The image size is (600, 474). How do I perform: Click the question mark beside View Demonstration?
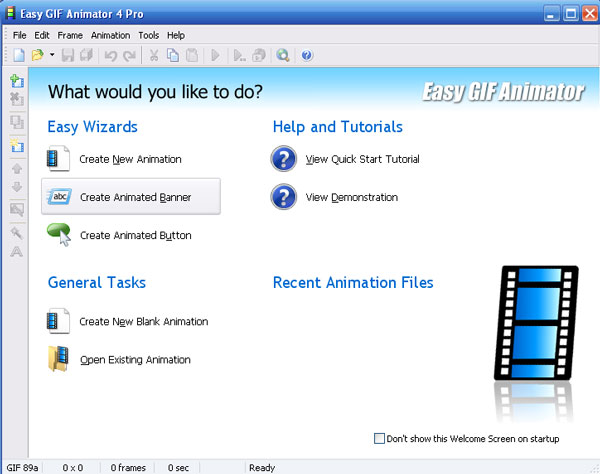point(284,197)
